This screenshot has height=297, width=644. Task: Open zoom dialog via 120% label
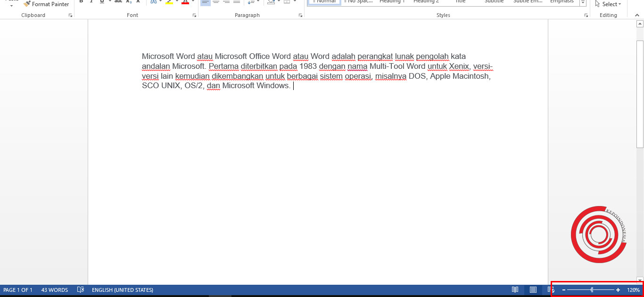coord(633,290)
